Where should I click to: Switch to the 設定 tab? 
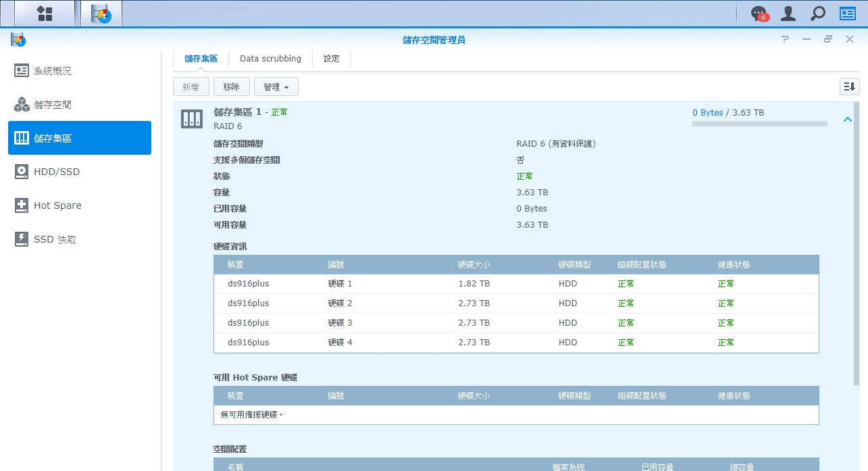[332, 59]
